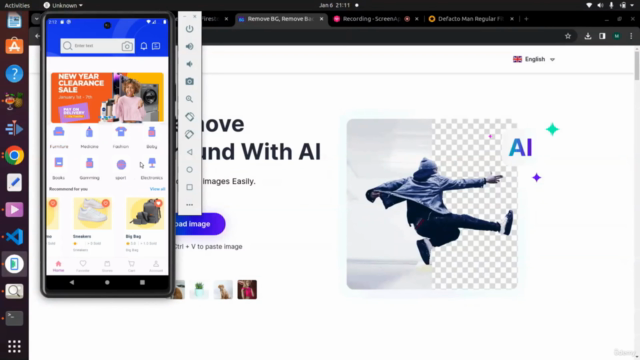Tap camera icon in app search bar
The height and width of the screenshot is (360, 640).
click(127, 46)
